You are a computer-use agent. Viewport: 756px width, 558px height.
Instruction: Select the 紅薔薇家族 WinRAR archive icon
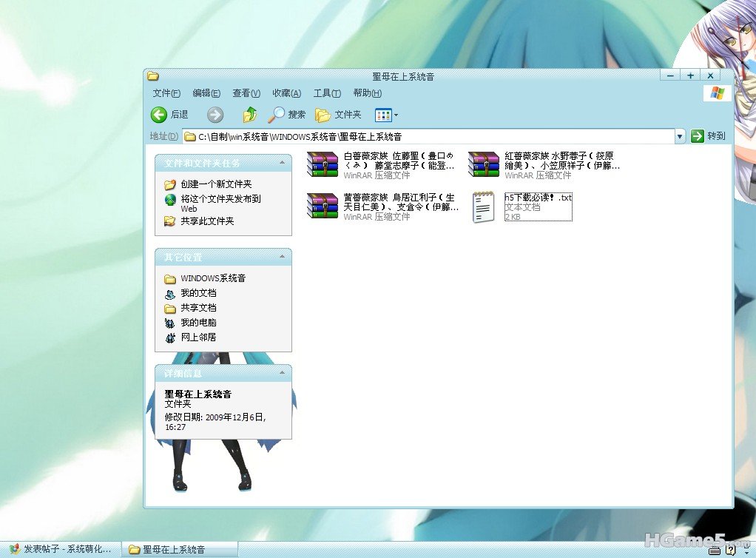tap(483, 164)
